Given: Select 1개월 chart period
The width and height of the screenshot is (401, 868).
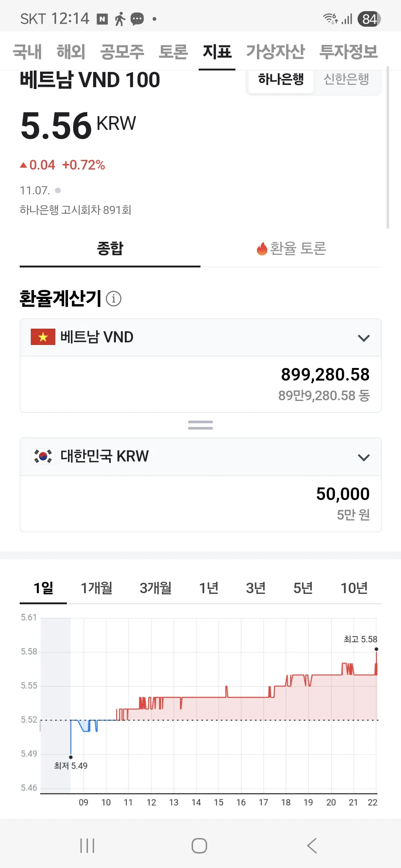Looking at the screenshot, I should point(97,588).
